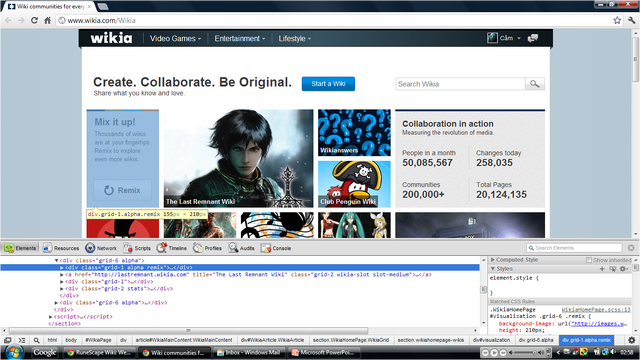Click the new style rule plus icon
The width and height of the screenshot is (640, 360).
pos(602,269)
